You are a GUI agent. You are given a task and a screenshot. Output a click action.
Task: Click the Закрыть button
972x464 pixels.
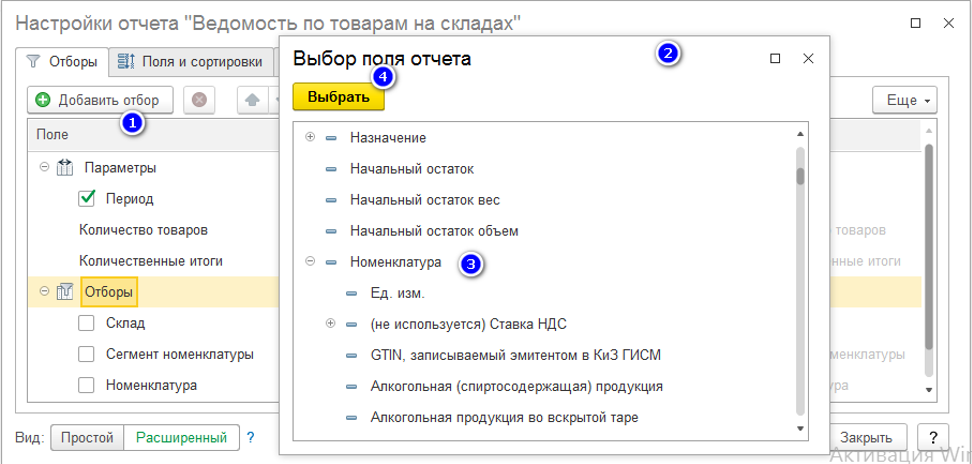click(x=867, y=438)
